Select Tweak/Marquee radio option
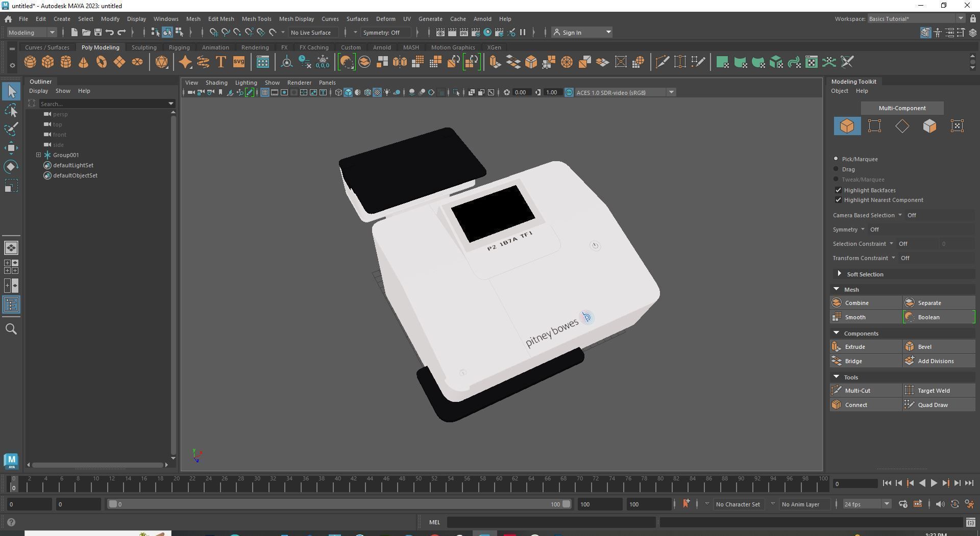This screenshot has height=536, width=980. pos(836,180)
